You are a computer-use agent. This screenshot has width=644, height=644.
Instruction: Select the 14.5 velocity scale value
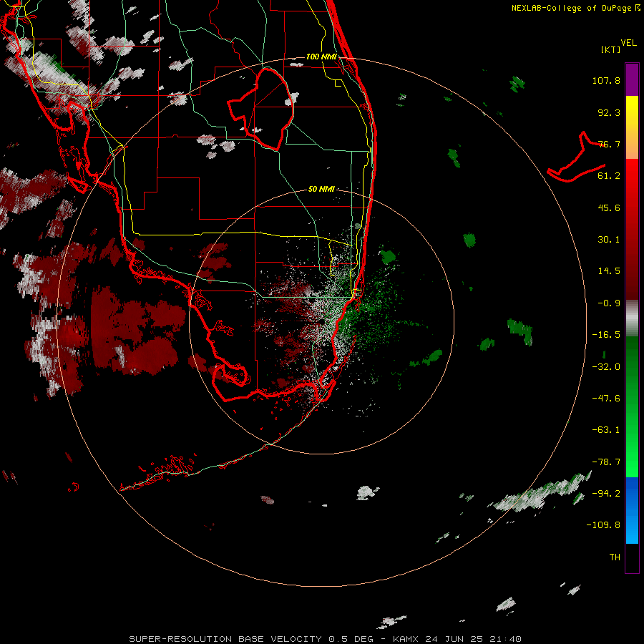(x=609, y=271)
